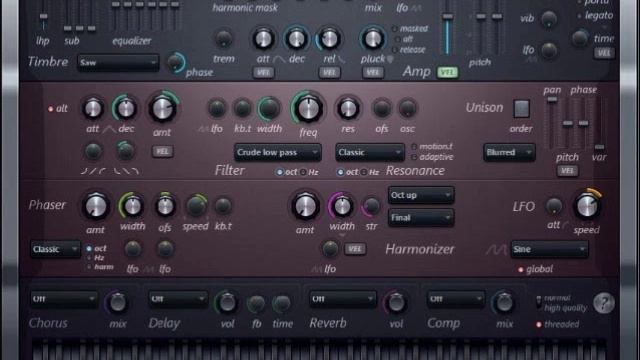Open the Chorus Off dropdown
The image size is (640, 360).
pyautogui.click(x=64, y=299)
